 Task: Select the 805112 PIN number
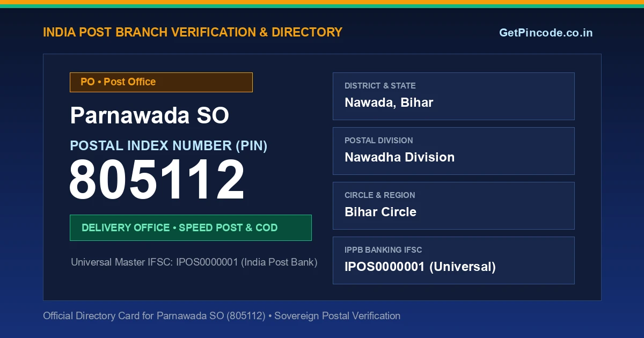pos(157,181)
